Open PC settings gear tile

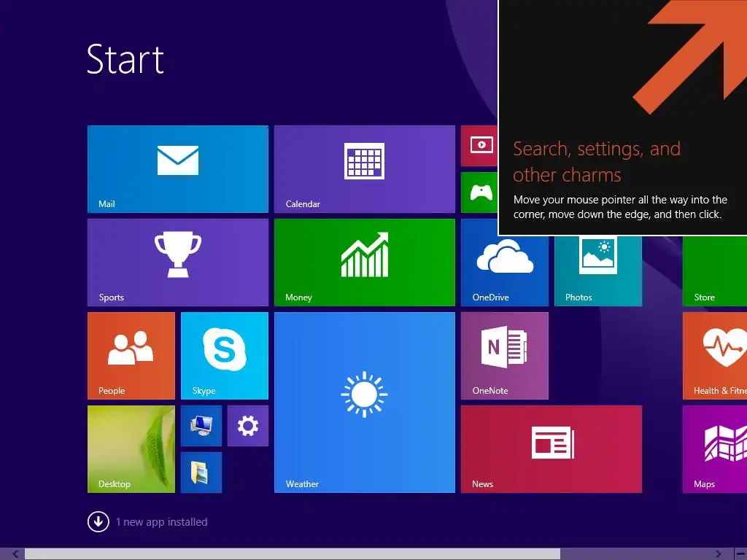[x=248, y=426]
